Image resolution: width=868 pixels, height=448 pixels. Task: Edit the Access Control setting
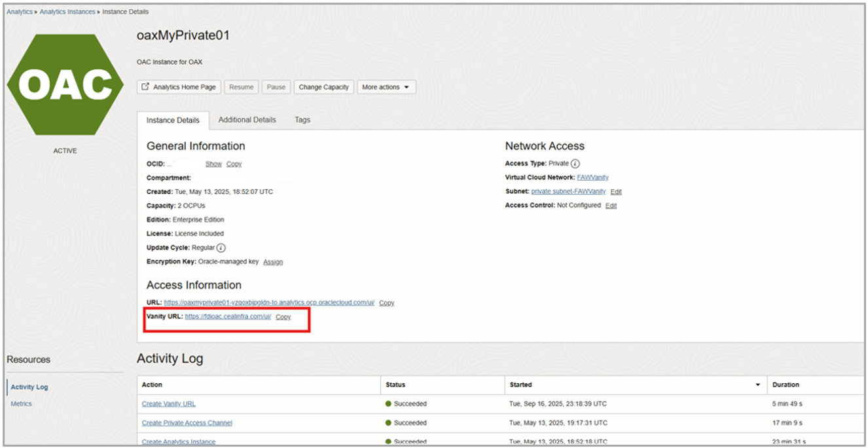click(611, 206)
